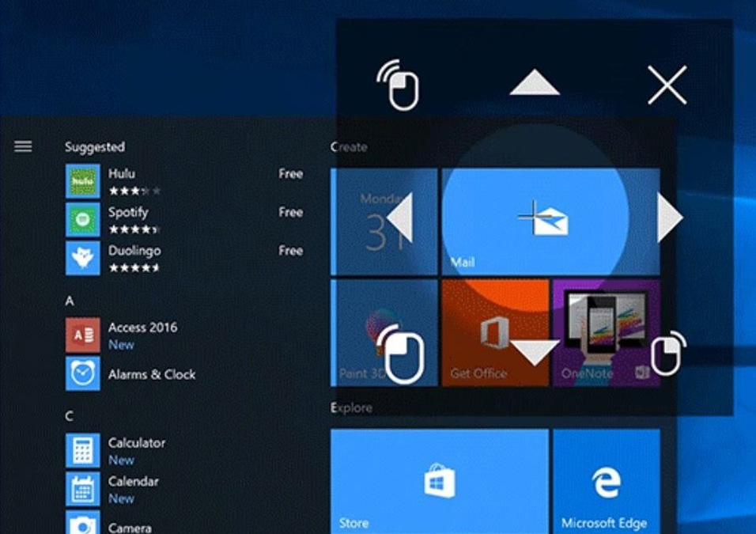Move the pointer up with the up arrow
This screenshot has width=756, height=534.
click(x=535, y=82)
